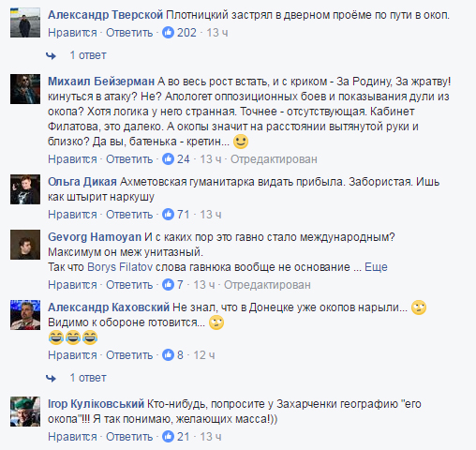Click the like thumb icon with 24 reactions
Image resolution: width=476 pixels, height=450 pixels.
pyautogui.click(x=168, y=159)
